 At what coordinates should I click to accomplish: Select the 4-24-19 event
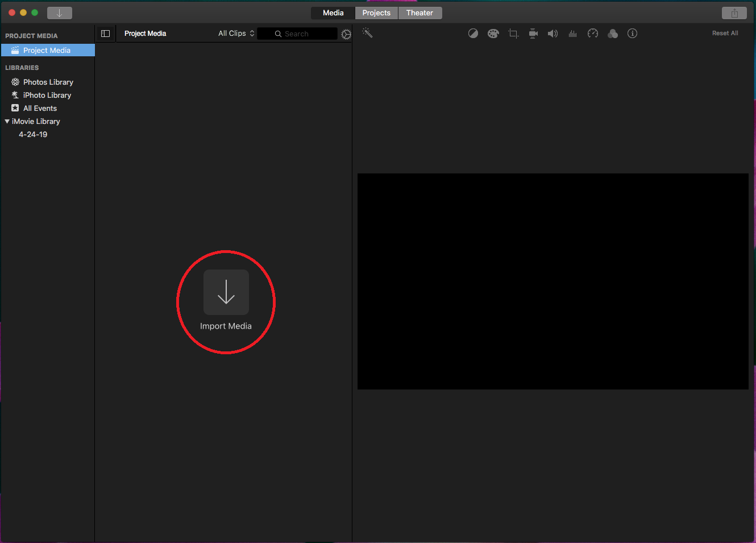click(x=33, y=135)
